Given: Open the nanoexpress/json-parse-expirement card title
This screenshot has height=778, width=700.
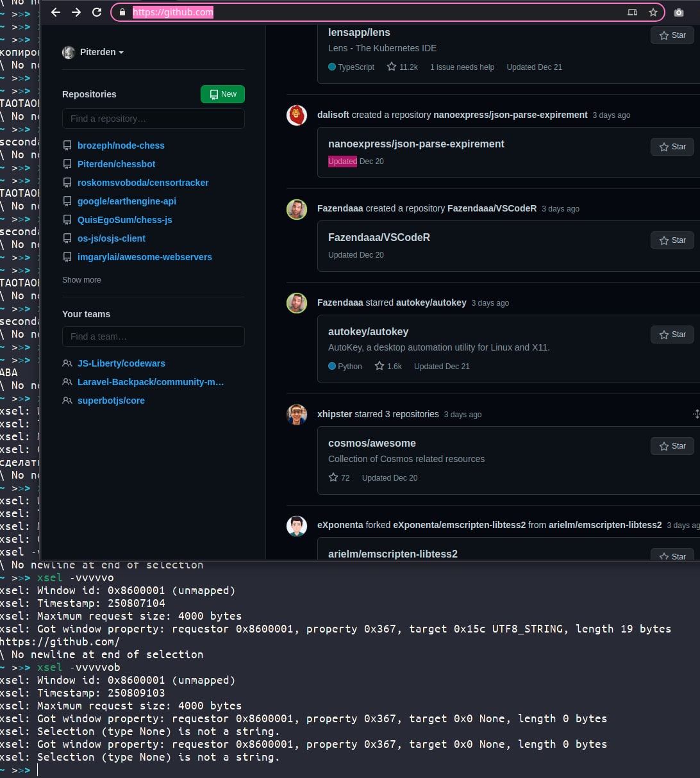Looking at the screenshot, I should [416, 144].
